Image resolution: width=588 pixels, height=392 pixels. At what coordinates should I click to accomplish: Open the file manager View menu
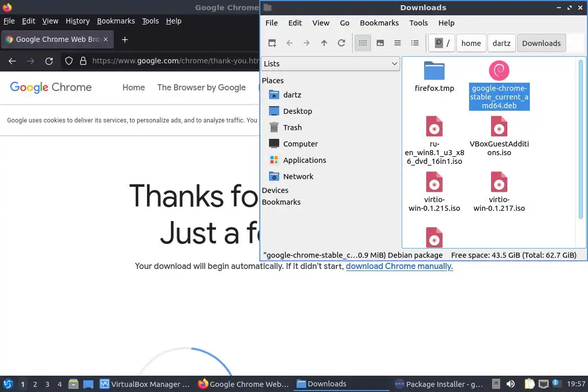point(321,23)
